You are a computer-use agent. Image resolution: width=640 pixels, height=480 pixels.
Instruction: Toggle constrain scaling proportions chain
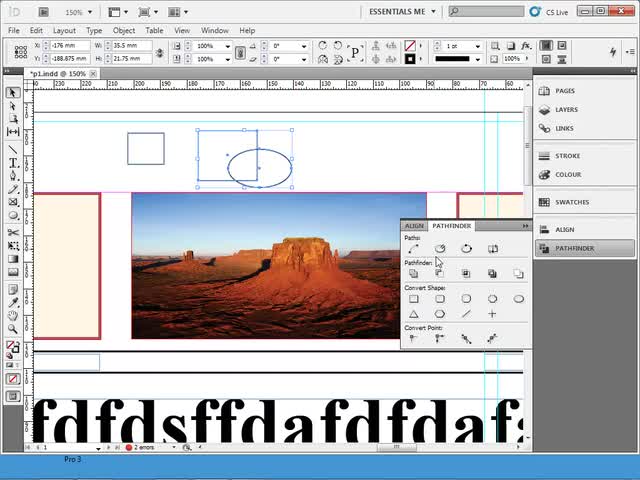tap(240, 52)
